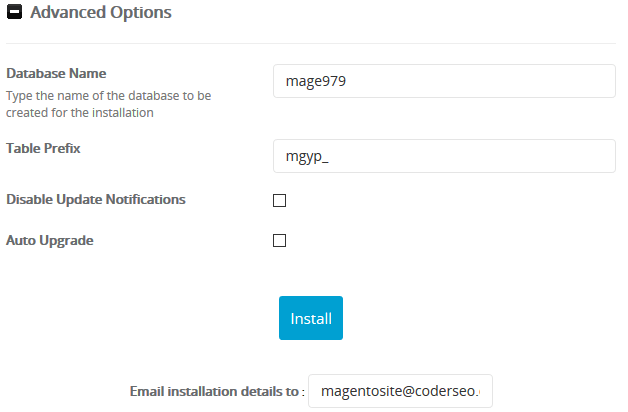The image size is (628, 412).
Task: Click the blue Install button
Action: [x=311, y=318]
